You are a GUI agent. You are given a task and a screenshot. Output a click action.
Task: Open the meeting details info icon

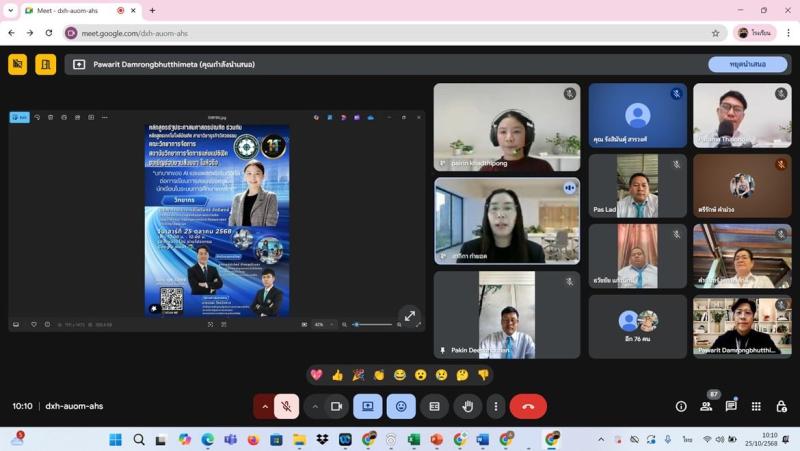[x=681, y=406]
